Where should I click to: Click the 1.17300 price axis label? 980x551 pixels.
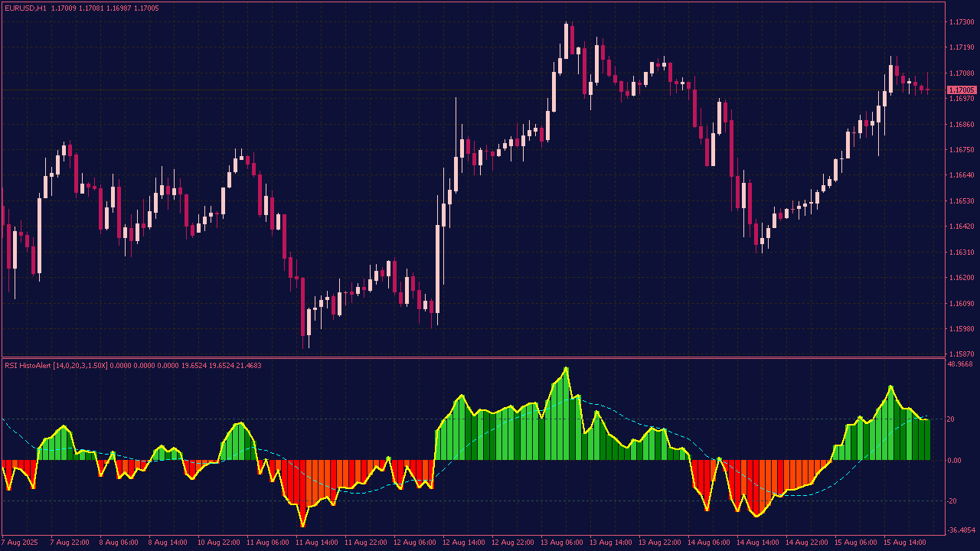tap(961, 22)
